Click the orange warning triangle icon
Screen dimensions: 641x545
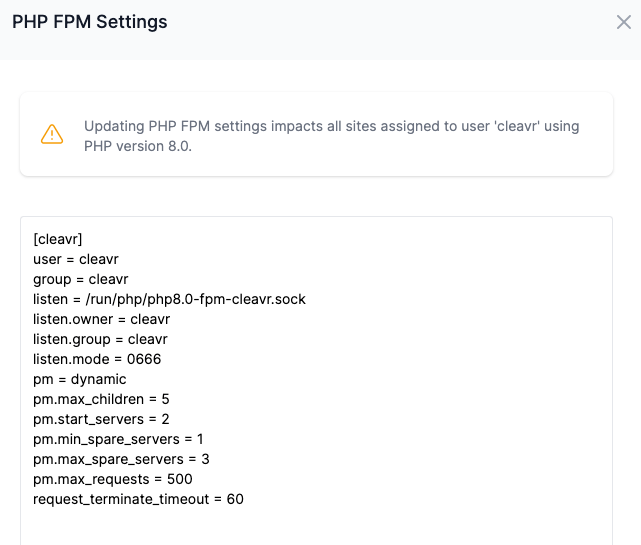click(52, 135)
